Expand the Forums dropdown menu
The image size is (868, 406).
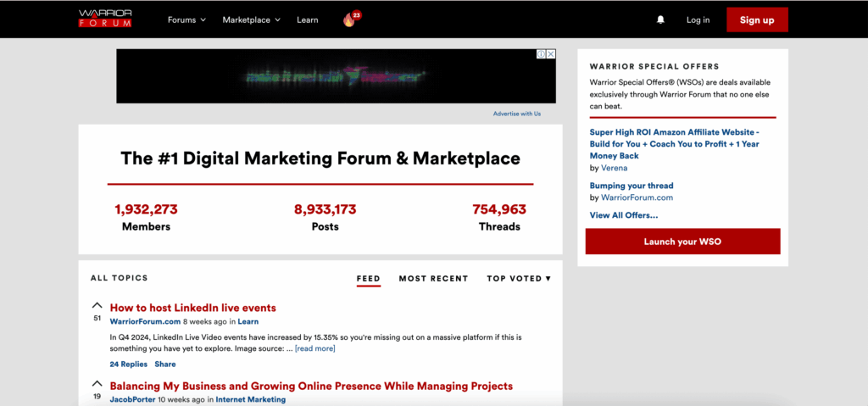coord(186,20)
